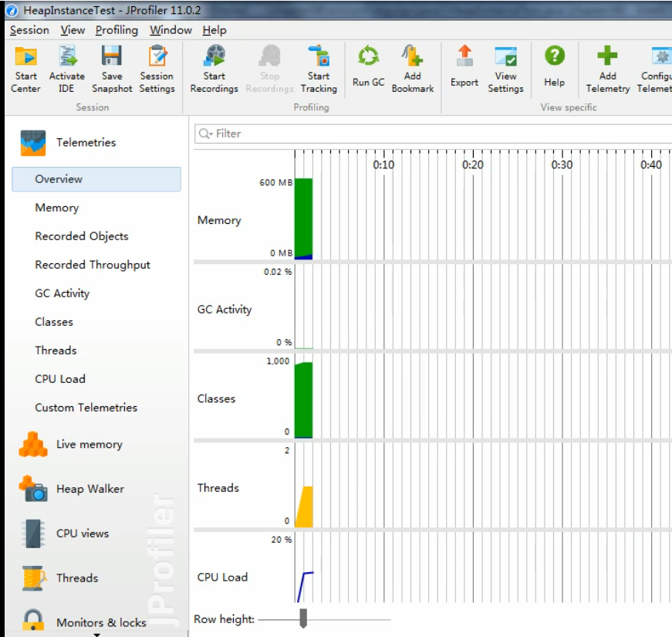Click the 0:10 timeline marker
The height and width of the screenshot is (637, 672).
tap(383, 164)
